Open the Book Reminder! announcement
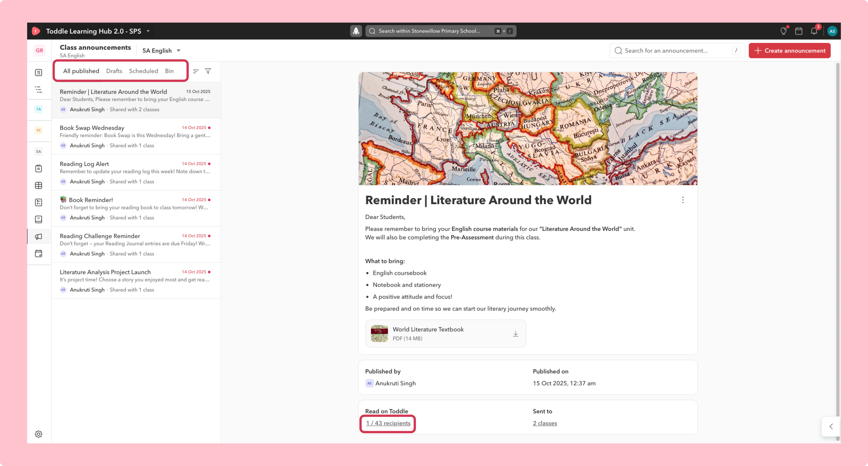Viewport: 868px width, 466px height. tap(136, 208)
